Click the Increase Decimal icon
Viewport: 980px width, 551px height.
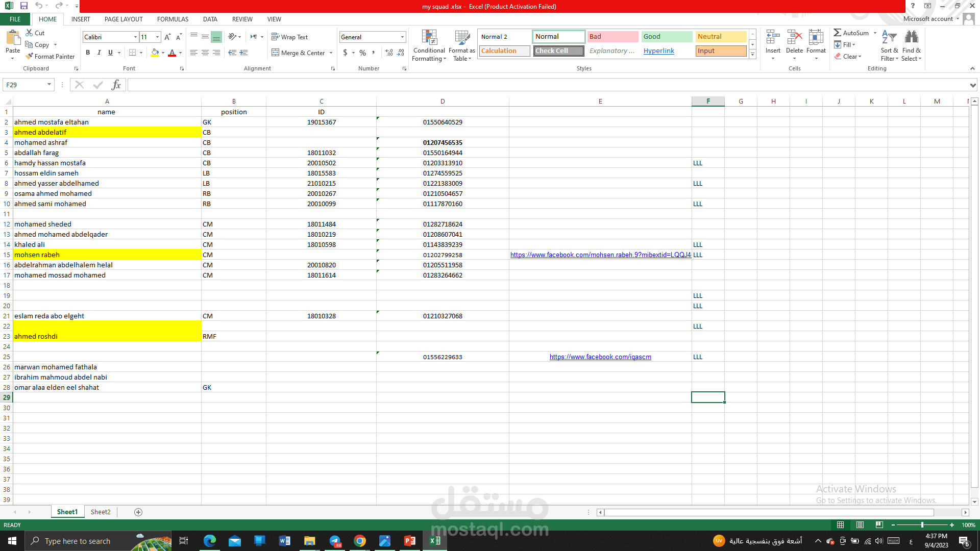click(389, 53)
